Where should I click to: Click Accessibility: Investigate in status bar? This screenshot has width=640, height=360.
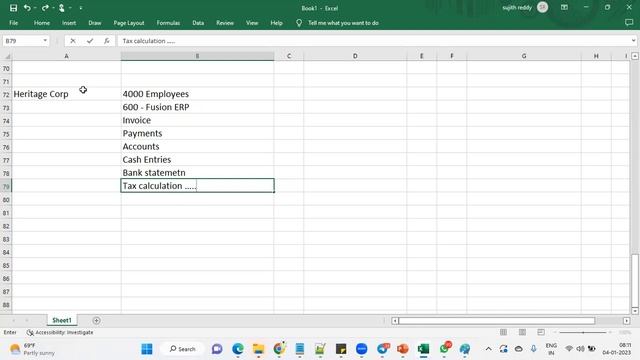(x=60, y=332)
